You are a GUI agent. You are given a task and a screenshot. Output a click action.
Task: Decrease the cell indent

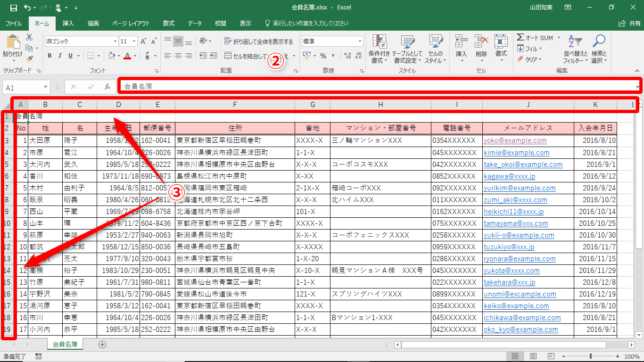coord(203,56)
